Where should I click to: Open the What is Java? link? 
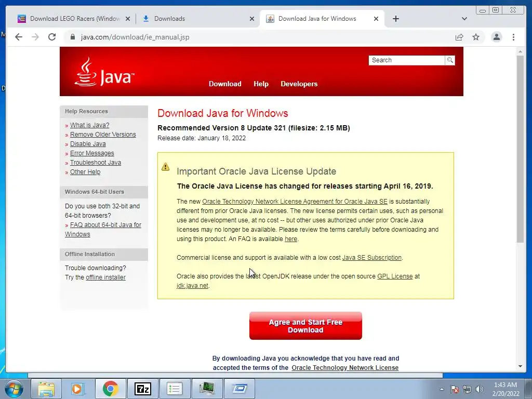(89, 125)
